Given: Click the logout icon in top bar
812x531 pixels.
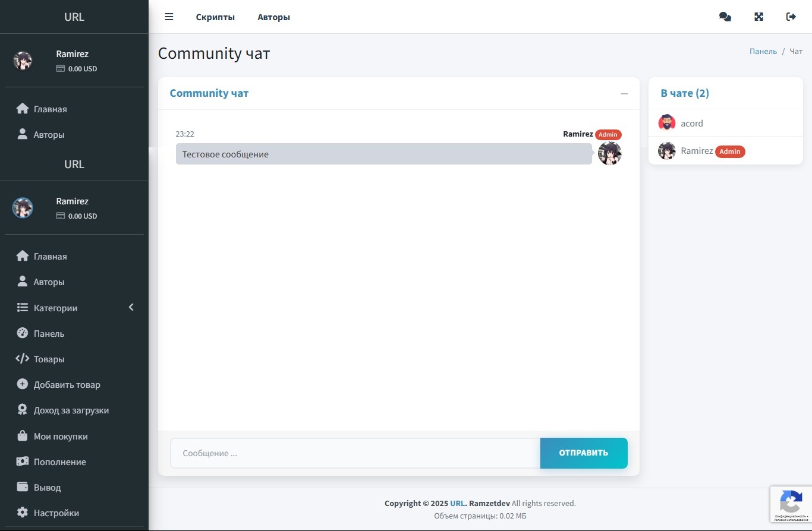Looking at the screenshot, I should (x=791, y=17).
